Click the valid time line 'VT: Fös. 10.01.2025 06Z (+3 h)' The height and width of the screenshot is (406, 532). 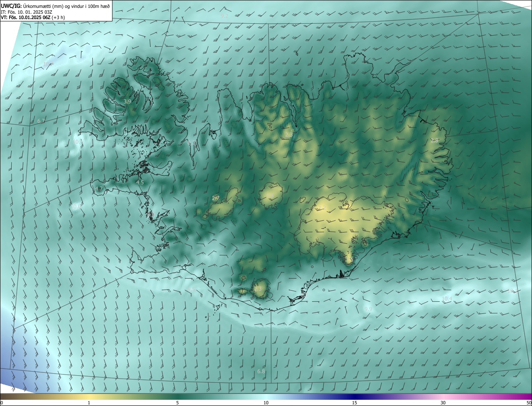[33, 17]
